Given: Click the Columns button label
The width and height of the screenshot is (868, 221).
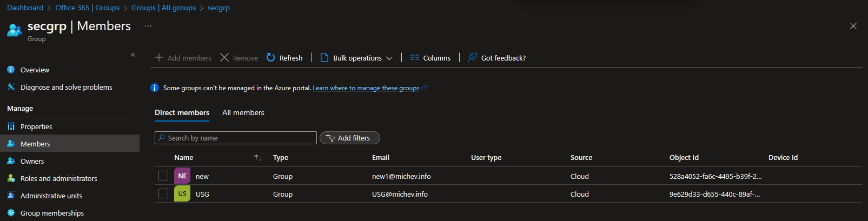Looking at the screenshot, I should pos(437,58).
